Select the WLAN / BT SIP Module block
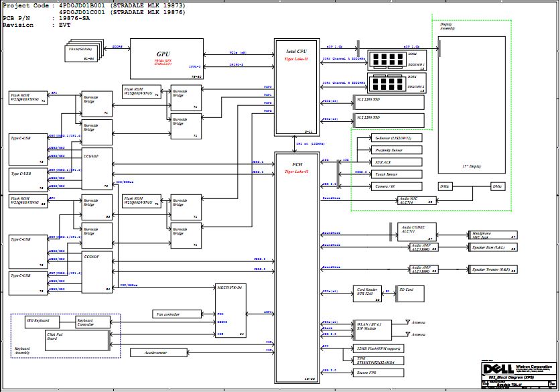The height and width of the screenshot is (392, 560). (x=372, y=330)
